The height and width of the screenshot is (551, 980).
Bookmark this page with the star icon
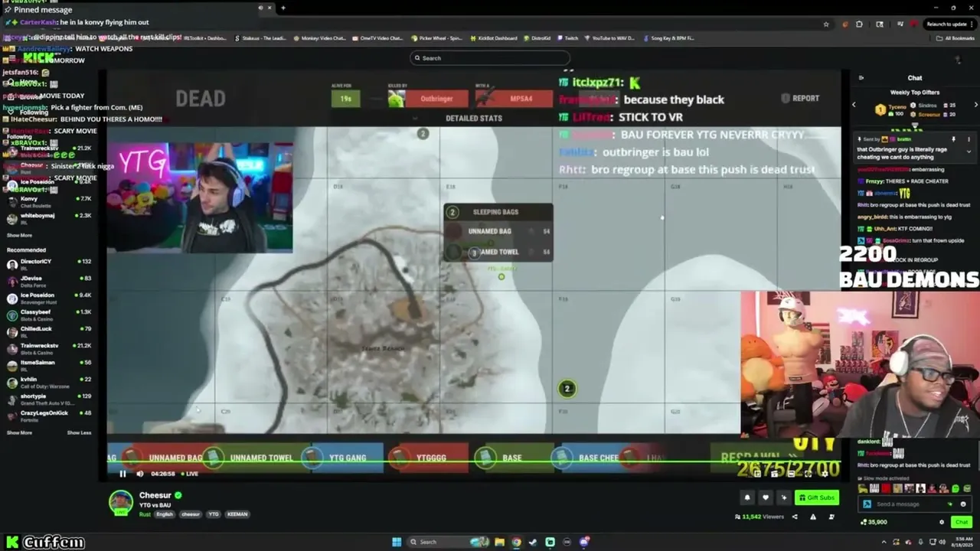pos(826,24)
